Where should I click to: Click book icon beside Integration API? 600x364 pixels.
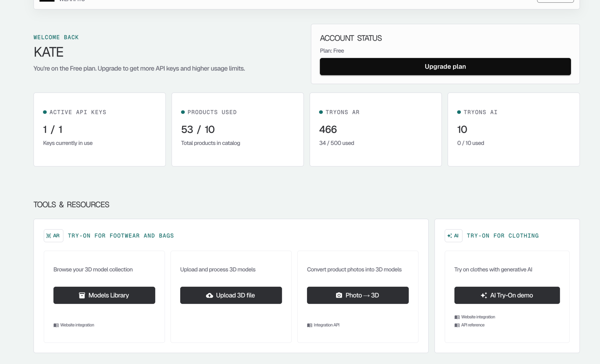point(309,325)
